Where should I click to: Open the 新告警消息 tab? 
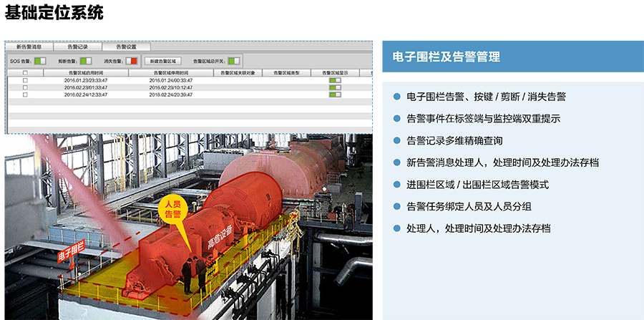[x=28, y=47]
